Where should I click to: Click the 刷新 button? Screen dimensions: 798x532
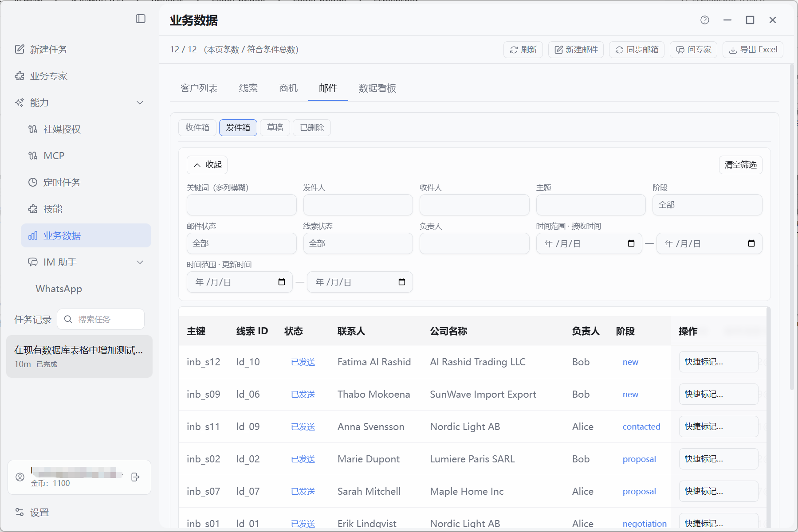coord(523,50)
